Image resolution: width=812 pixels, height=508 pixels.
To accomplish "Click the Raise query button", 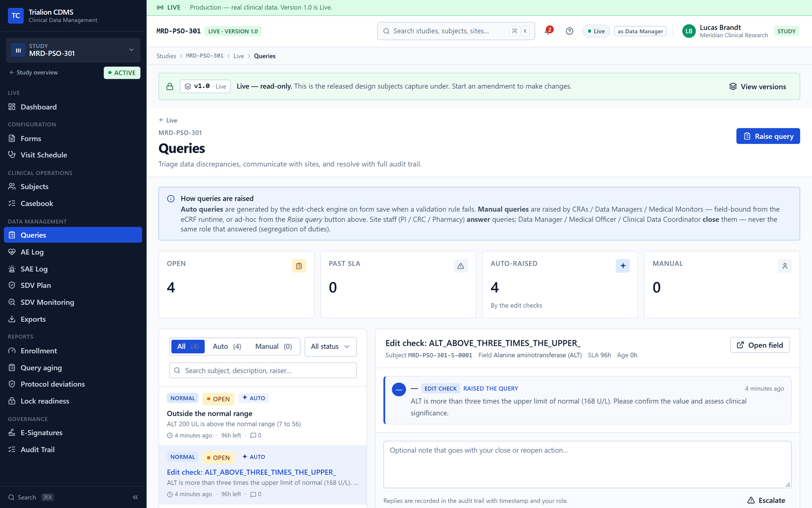I will [768, 136].
